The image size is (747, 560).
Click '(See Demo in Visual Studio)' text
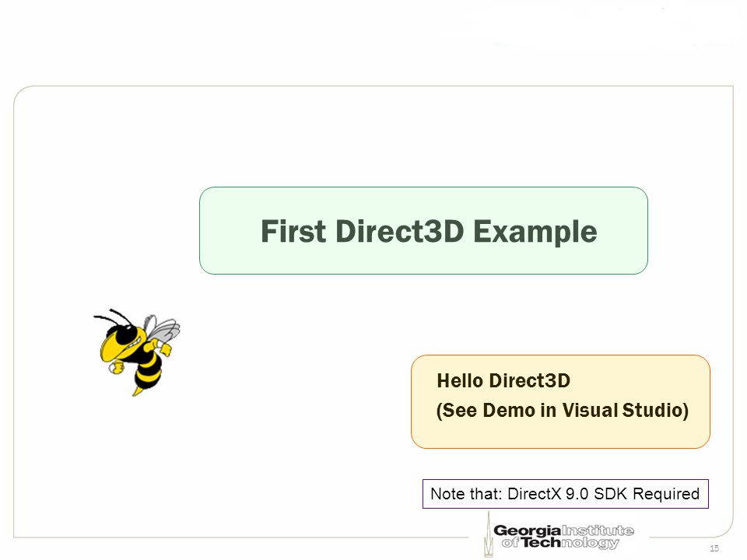tap(563, 410)
